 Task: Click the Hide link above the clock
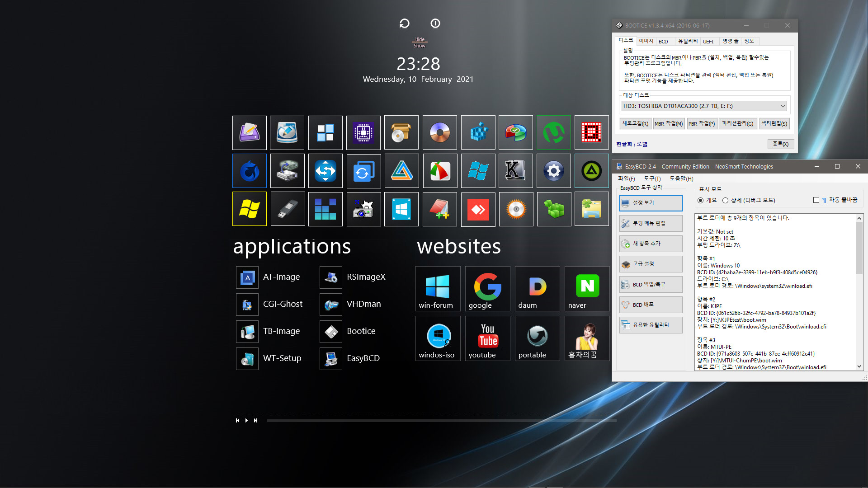[x=420, y=39]
